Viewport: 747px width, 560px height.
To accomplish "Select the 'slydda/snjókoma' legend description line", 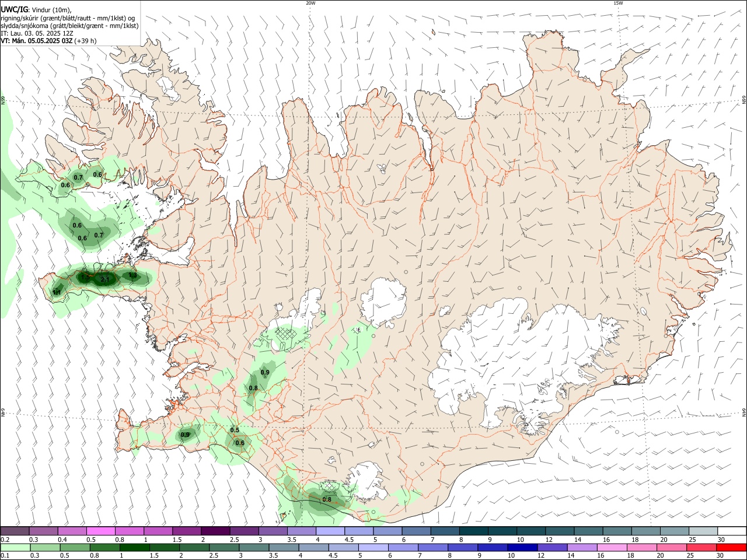I will [69, 26].
